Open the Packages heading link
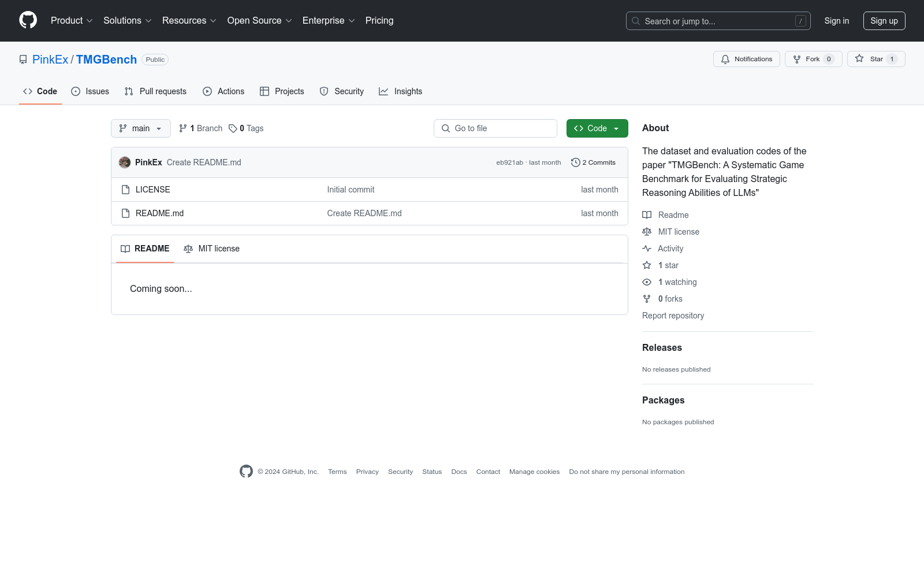 [663, 400]
